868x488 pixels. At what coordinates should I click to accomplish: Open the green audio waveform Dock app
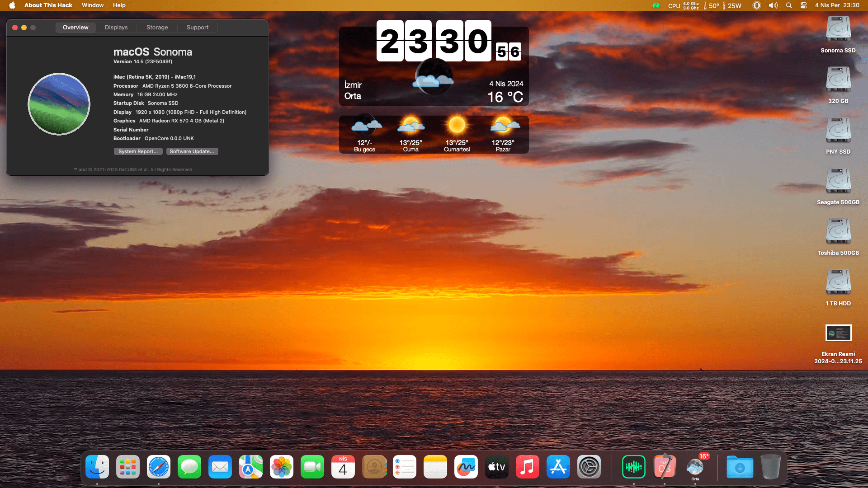633,467
